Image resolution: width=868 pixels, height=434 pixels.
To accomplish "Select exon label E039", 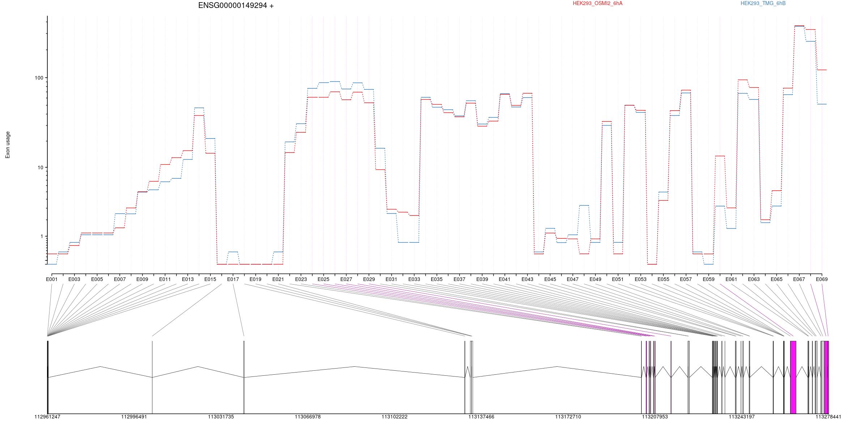I will coord(482,279).
